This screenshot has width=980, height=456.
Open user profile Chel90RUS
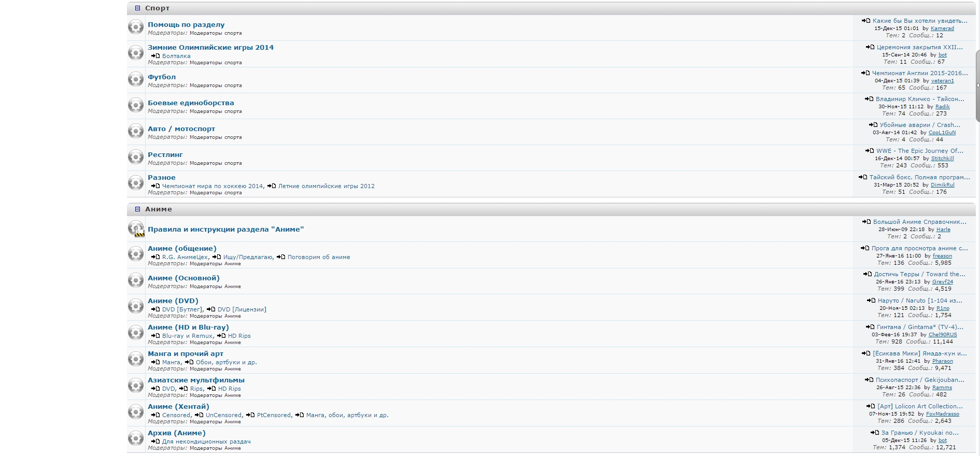(x=942, y=335)
